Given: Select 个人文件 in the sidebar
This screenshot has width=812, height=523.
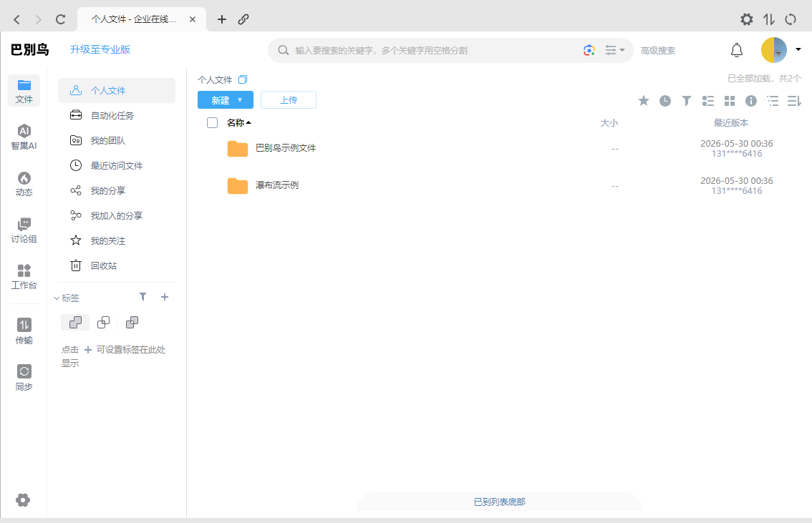Looking at the screenshot, I should tap(117, 91).
